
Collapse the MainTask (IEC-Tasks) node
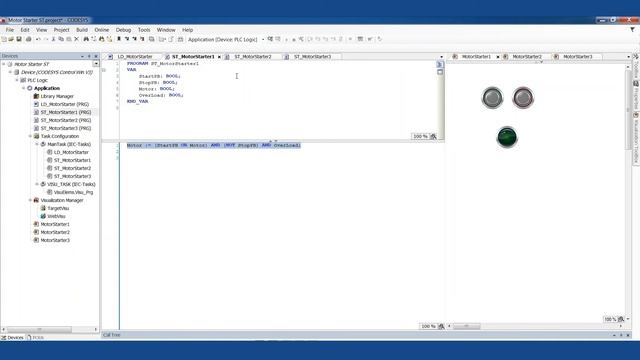pos(37,144)
